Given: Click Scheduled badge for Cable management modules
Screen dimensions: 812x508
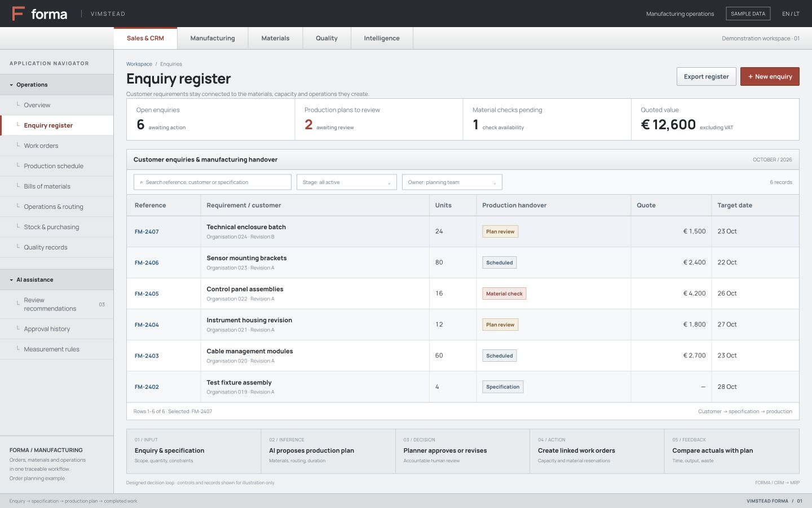Looking at the screenshot, I should pyautogui.click(x=500, y=356).
